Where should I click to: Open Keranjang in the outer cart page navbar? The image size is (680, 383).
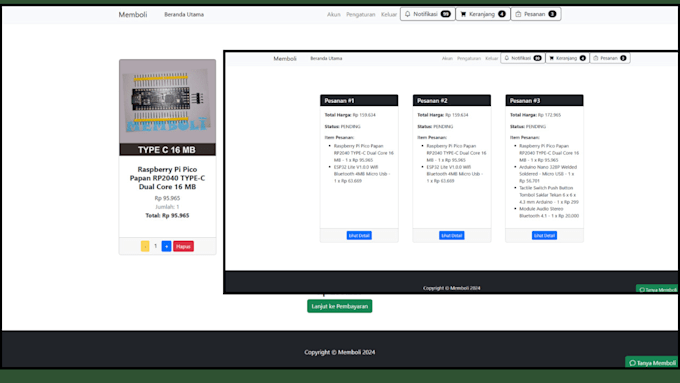point(483,14)
